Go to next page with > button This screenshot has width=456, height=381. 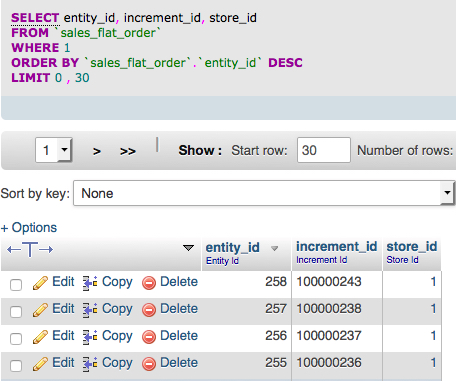pos(97,151)
